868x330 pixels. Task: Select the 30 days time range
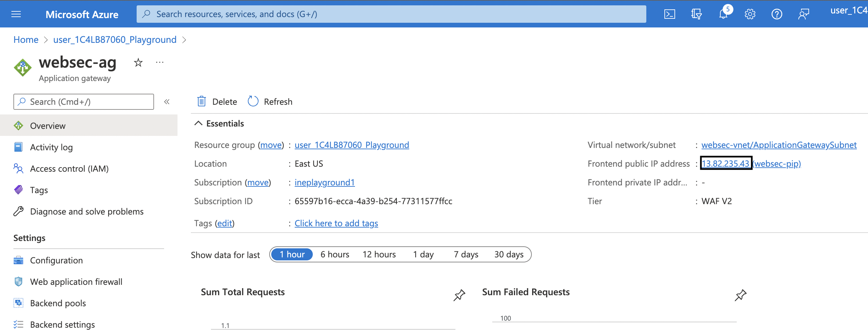click(508, 254)
